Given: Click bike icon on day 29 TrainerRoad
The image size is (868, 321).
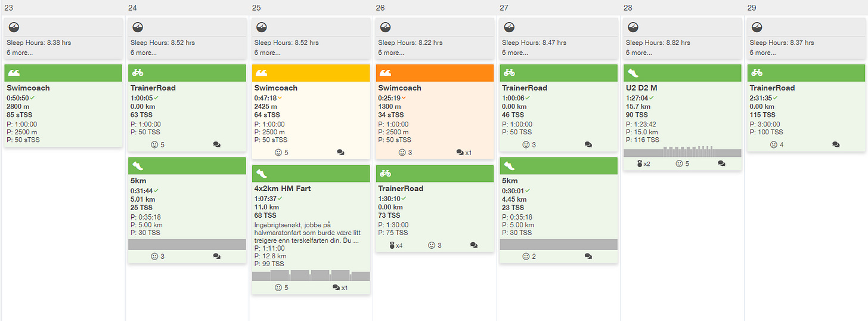Looking at the screenshot, I should (757, 73).
